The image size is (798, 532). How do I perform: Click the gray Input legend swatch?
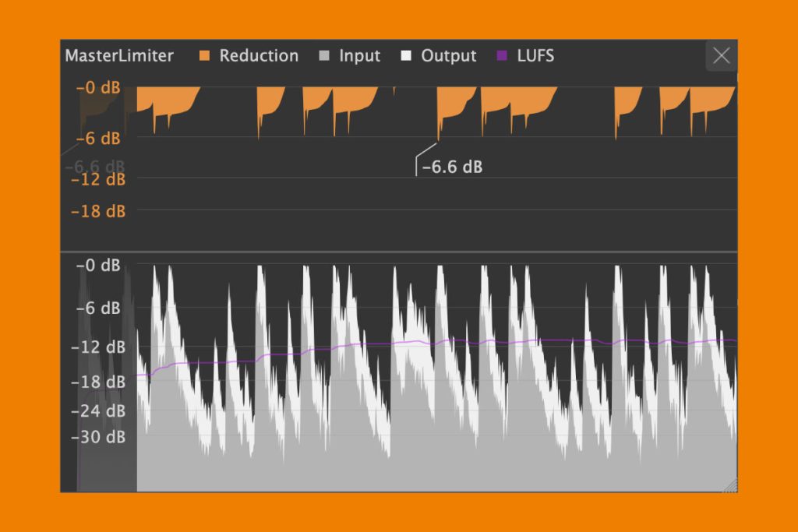(x=326, y=56)
